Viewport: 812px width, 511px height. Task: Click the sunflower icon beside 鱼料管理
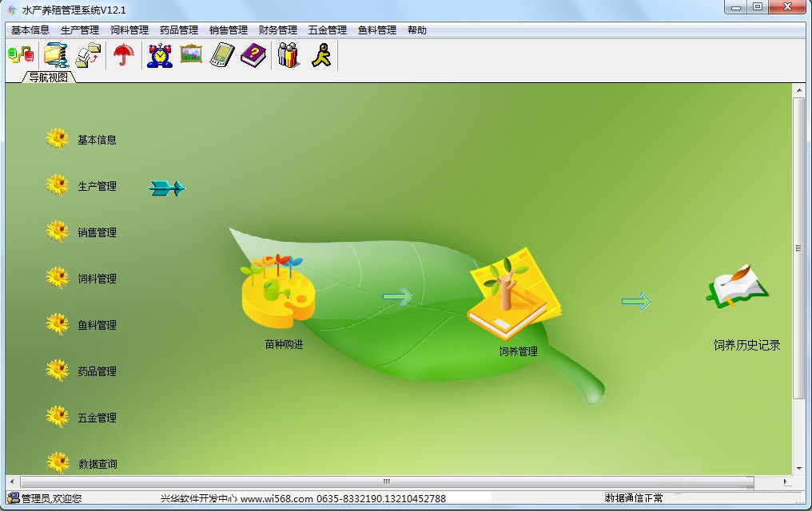pyautogui.click(x=57, y=324)
